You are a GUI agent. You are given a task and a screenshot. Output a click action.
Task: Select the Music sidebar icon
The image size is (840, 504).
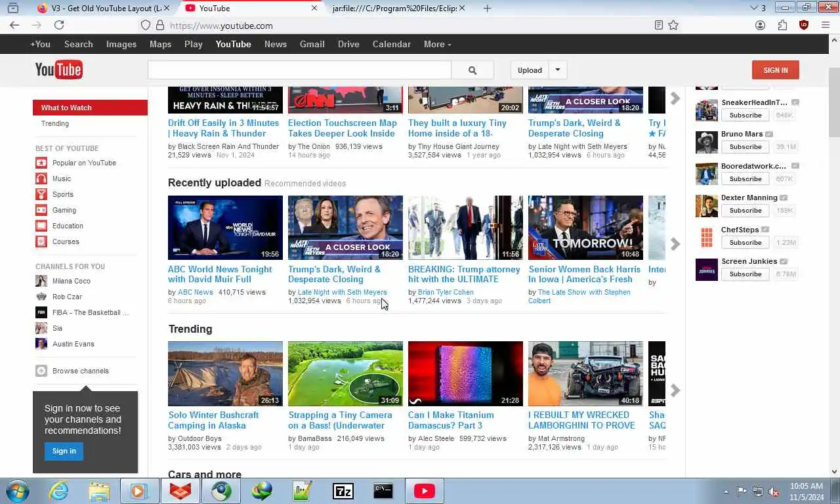[x=41, y=178]
